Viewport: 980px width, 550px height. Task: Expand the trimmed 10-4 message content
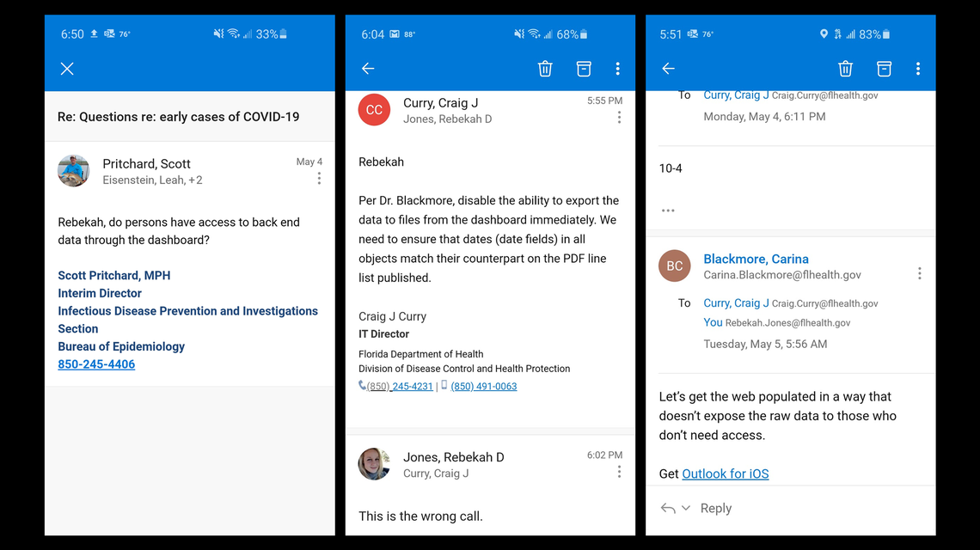[668, 210]
